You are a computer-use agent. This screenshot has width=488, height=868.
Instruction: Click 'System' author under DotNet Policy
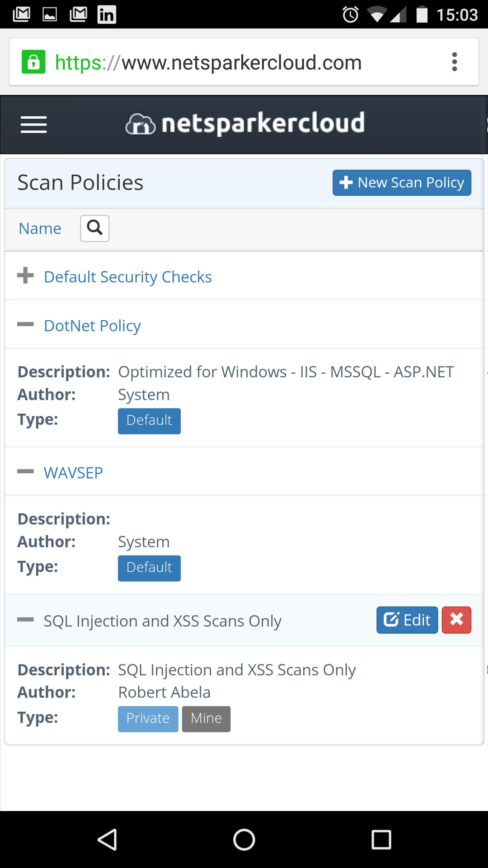144,395
